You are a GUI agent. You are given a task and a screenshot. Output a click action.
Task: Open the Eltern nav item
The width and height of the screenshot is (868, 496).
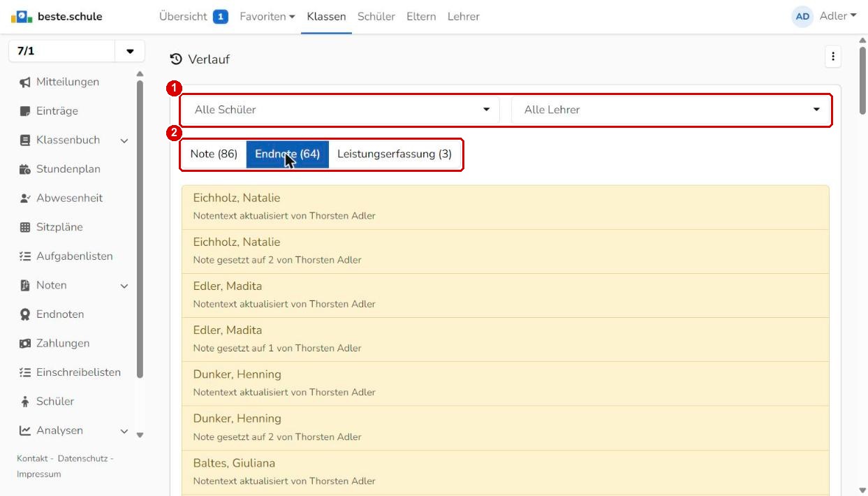coord(422,16)
